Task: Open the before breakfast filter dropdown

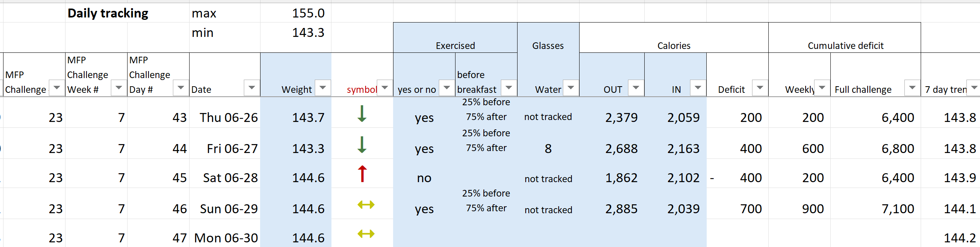Action: (x=509, y=88)
